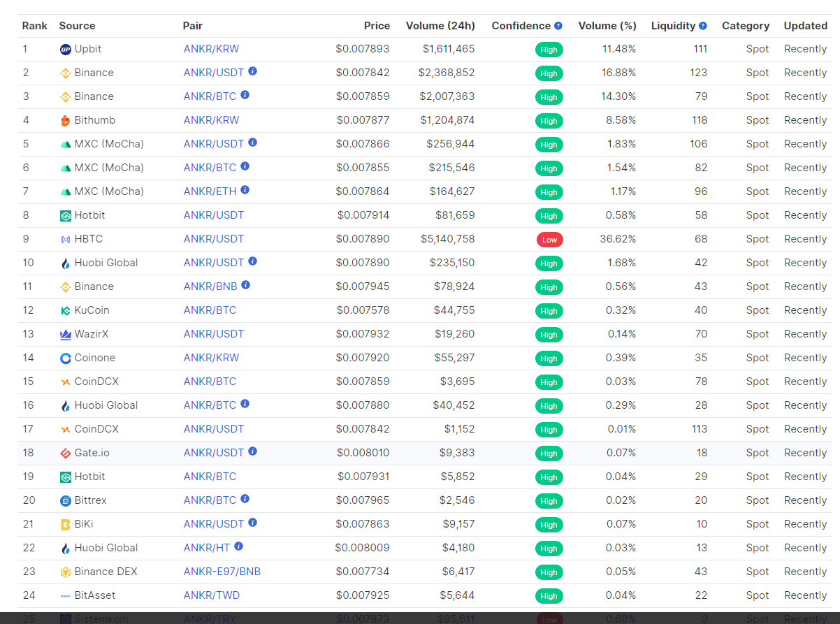
Task: Sort the table by Rank column
Action: pyautogui.click(x=35, y=26)
